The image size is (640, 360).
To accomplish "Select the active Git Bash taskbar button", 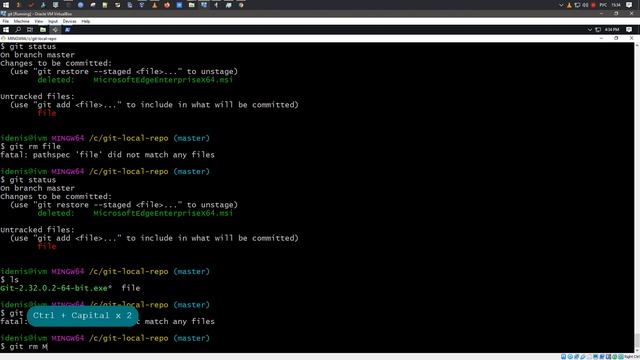I will point(55,29).
